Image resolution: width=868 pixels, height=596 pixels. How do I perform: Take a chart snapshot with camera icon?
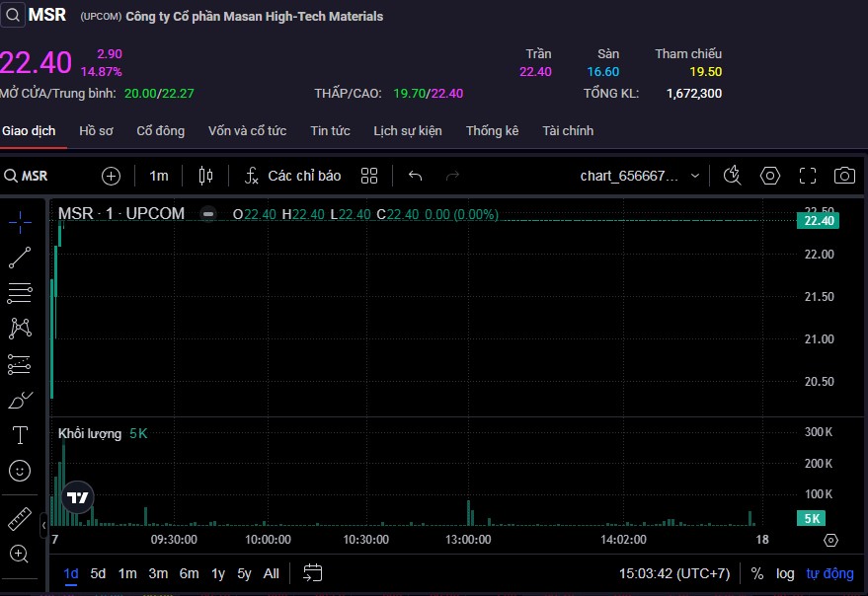[844, 176]
